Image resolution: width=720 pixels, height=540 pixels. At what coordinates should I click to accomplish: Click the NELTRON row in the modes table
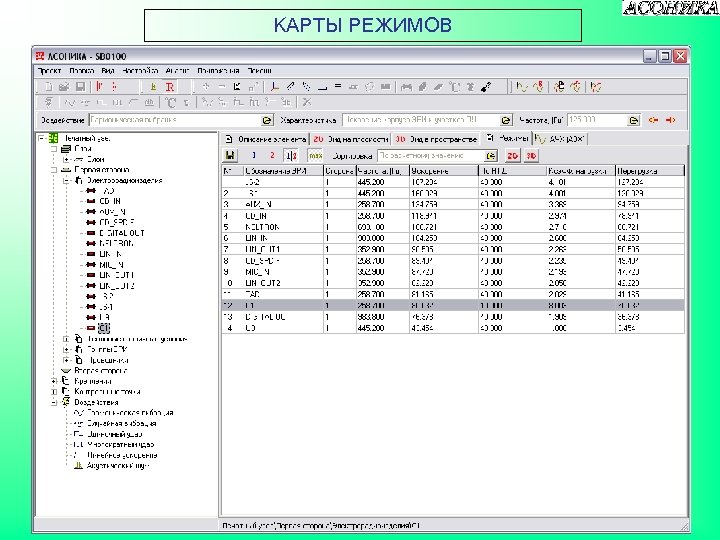pyautogui.click(x=453, y=227)
